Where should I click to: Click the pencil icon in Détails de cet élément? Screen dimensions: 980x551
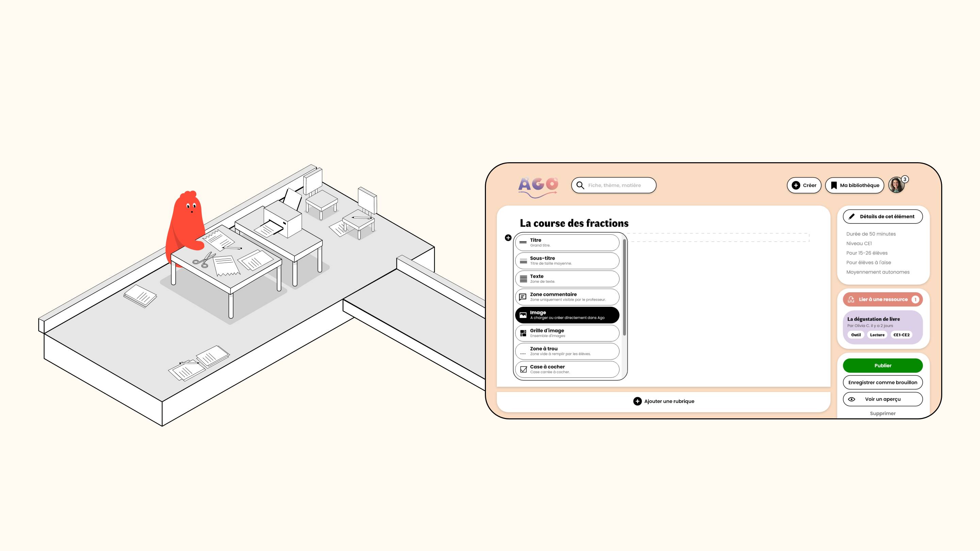click(851, 216)
